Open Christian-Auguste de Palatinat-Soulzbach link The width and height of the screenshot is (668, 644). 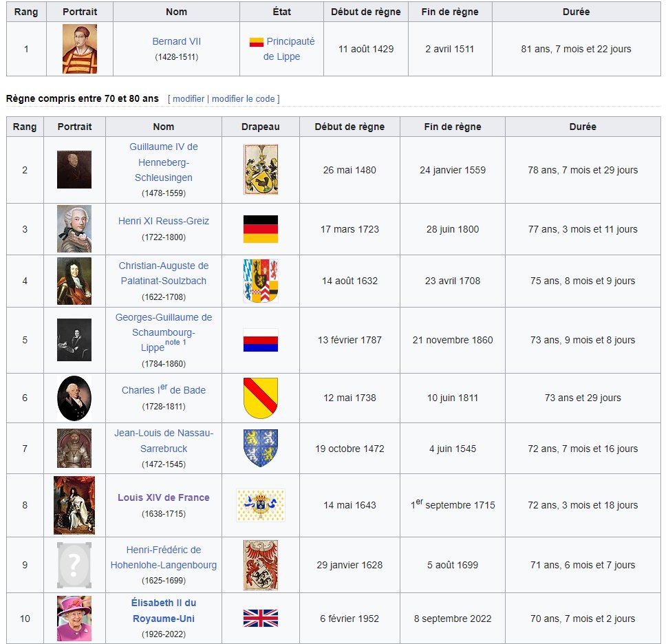click(164, 273)
